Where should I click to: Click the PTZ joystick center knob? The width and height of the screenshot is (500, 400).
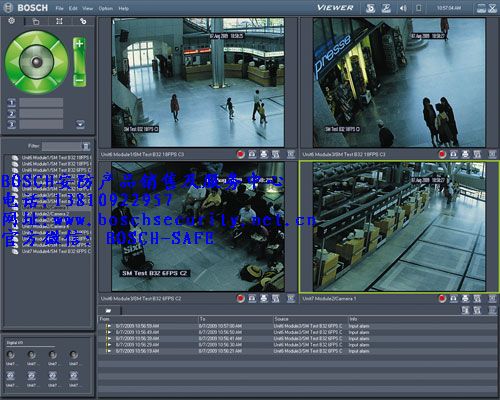pyautogui.click(x=37, y=62)
